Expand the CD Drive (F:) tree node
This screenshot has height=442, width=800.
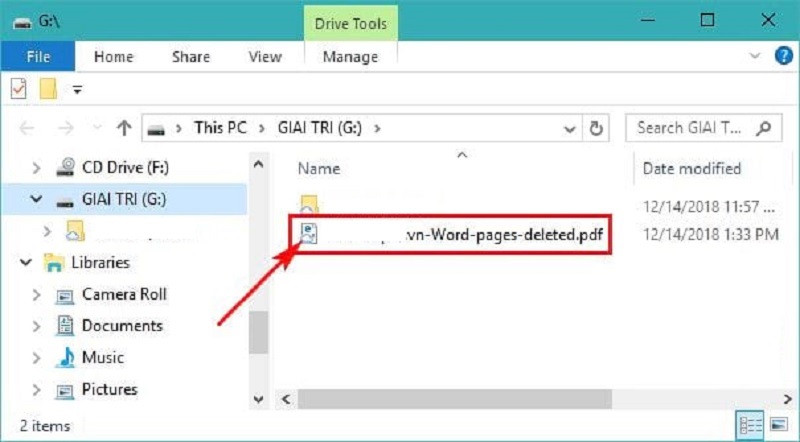tap(37, 168)
